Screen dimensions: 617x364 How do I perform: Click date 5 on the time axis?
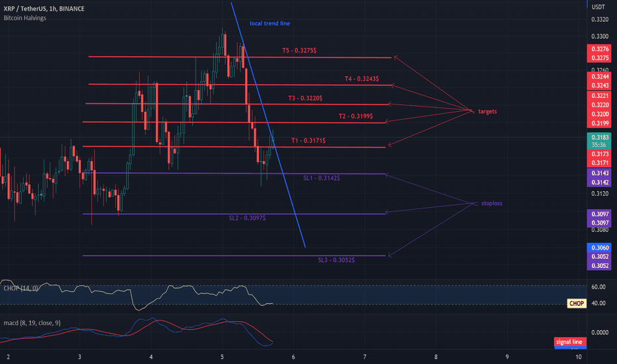pos(222,357)
